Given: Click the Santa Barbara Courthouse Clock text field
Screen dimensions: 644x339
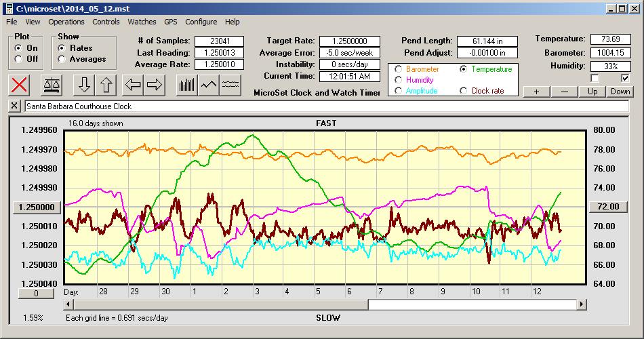Looking at the screenshot, I should [x=325, y=106].
